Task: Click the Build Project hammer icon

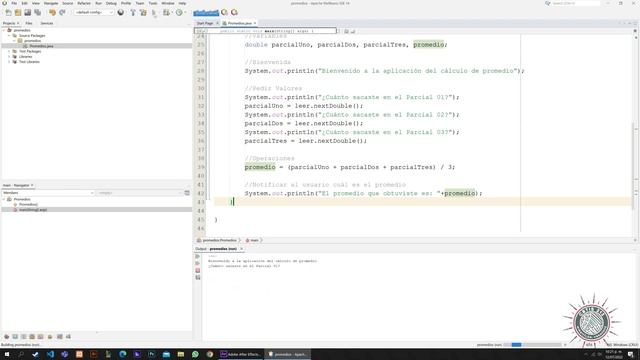Action: 133,13
